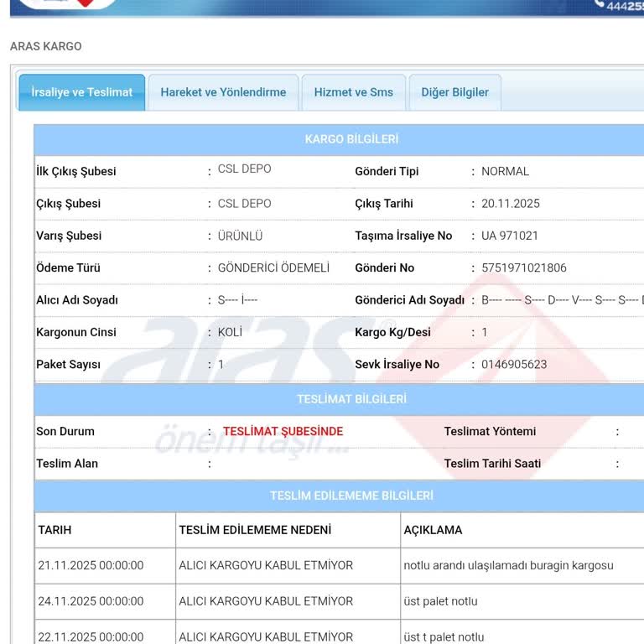The image size is (644, 644).
Task: Click the İlk Çıkış Şubesi label
Action: point(76,171)
